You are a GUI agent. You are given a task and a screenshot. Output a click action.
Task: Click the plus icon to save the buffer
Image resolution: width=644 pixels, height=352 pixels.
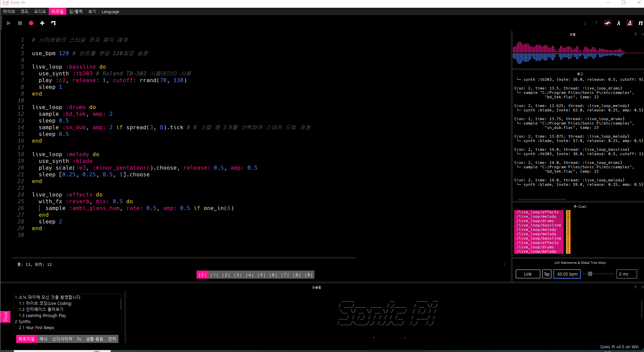42,23
